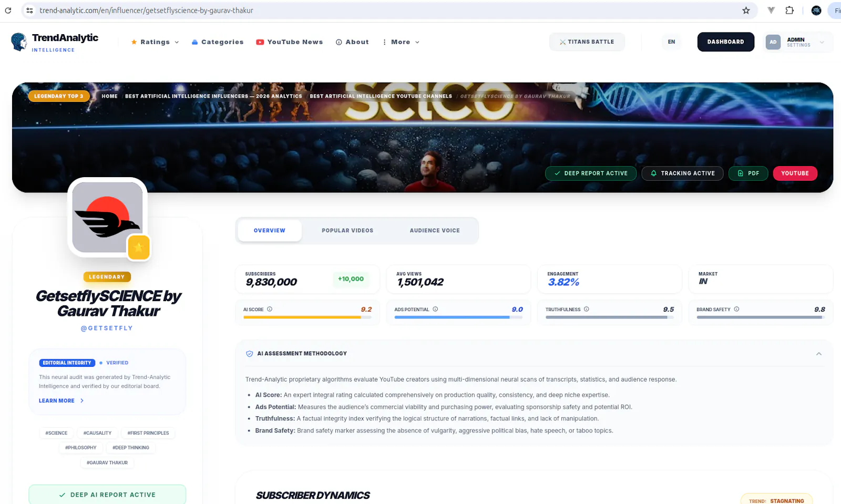Bookmark page with the star icon
This screenshot has width=841, height=504.
coord(746,11)
